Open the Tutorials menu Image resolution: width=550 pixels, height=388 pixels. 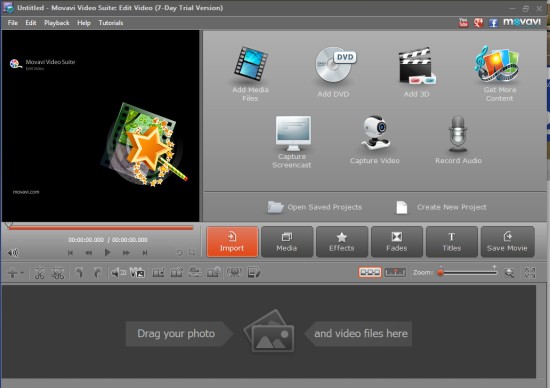pos(110,23)
